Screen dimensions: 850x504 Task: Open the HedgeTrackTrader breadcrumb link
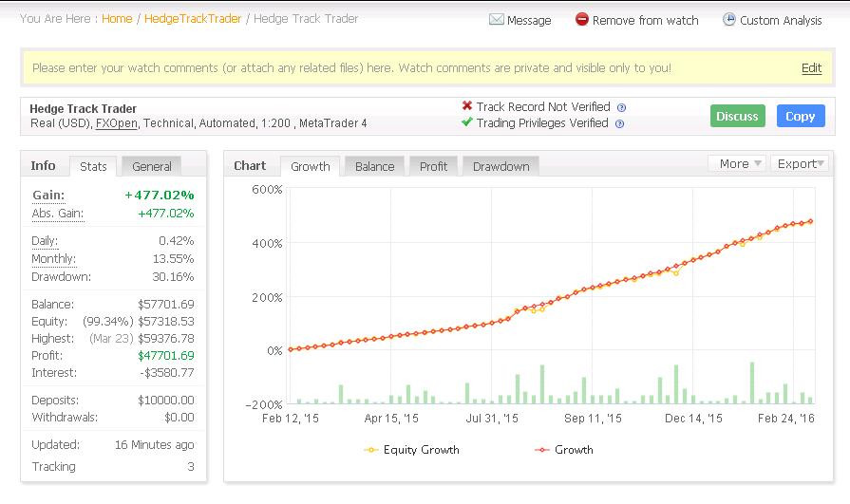(x=193, y=18)
